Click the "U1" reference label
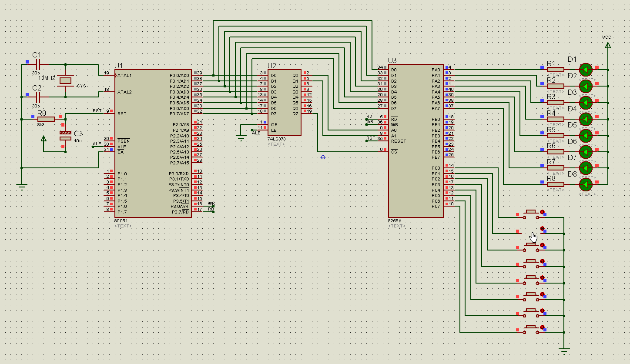This screenshot has height=364, width=630. tap(119, 66)
